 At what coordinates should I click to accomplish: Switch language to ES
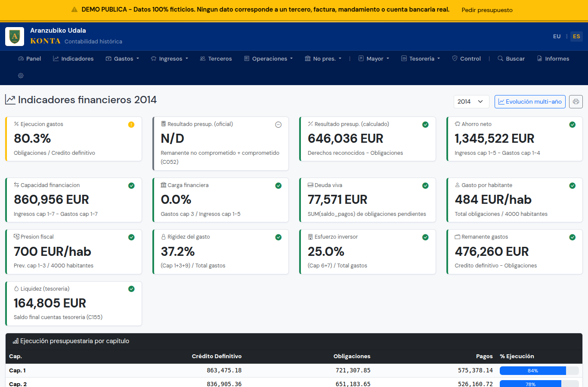576,37
